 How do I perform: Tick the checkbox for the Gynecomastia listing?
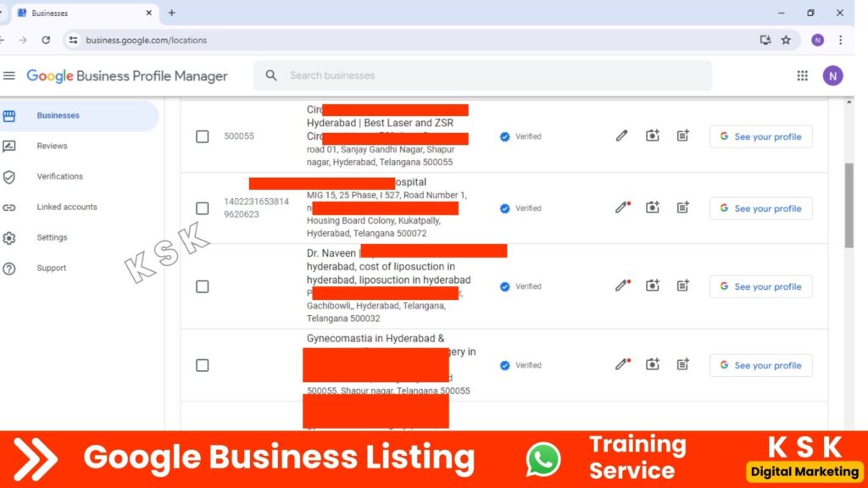pos(202,365)
